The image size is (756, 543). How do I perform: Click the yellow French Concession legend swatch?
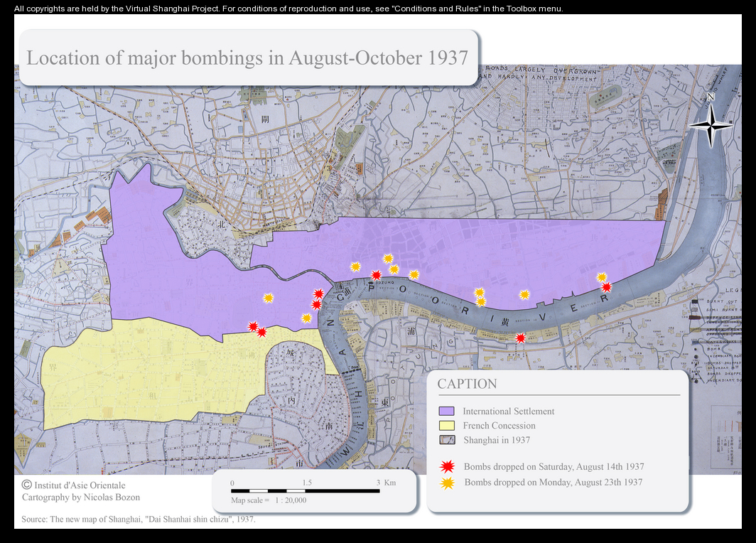pyautogui.click(x=446, y=426)
